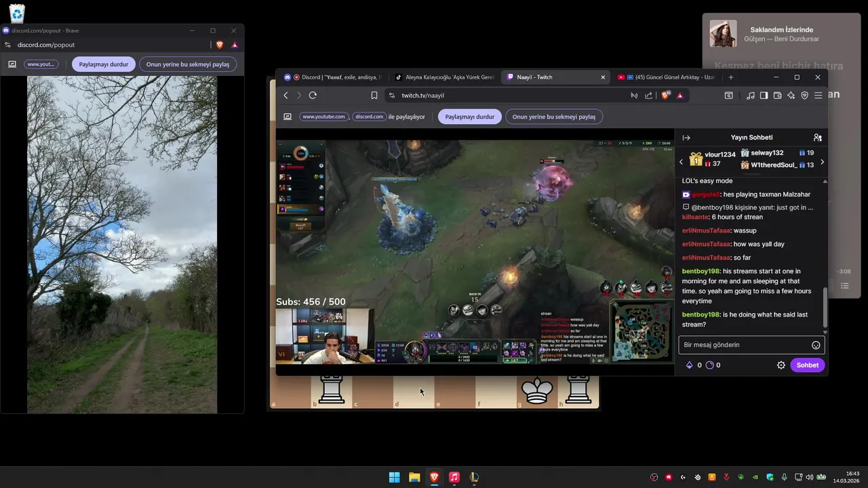
Task: Open Brave Rewards icon in Discord popout window
Action: click(x=235, y=45)
